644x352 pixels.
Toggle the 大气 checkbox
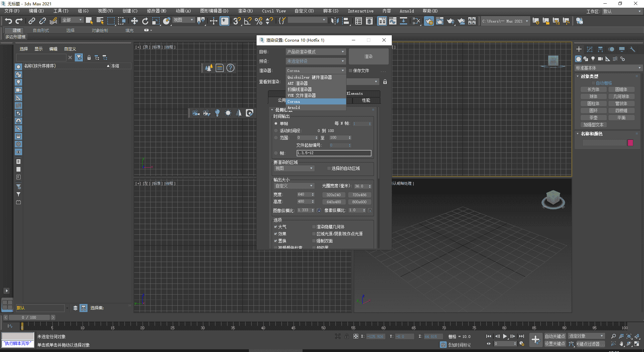[276, 227]
